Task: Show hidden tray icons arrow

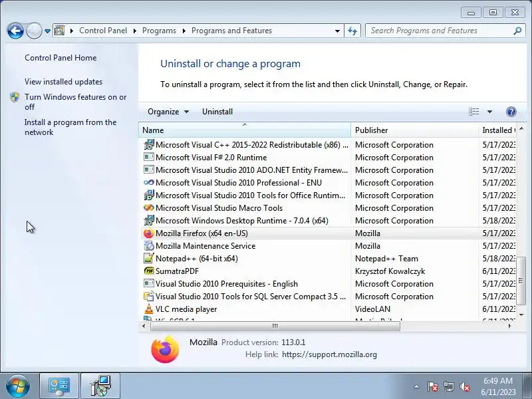Action: [416, 386]
